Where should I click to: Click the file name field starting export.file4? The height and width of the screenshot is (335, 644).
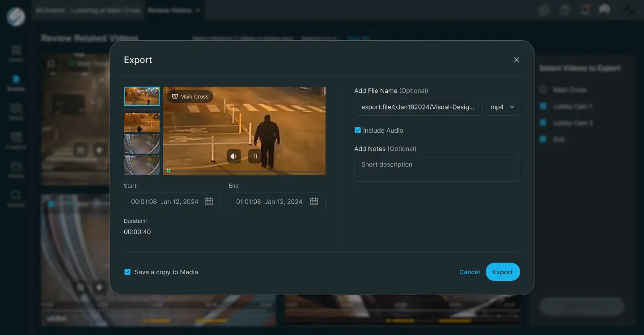click(x=418, y=107)
